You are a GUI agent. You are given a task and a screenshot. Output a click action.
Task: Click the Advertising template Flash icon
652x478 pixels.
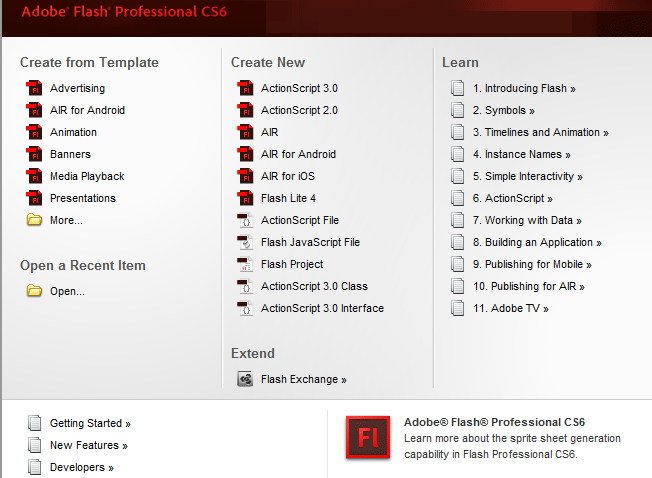click(x=35, y=88)
